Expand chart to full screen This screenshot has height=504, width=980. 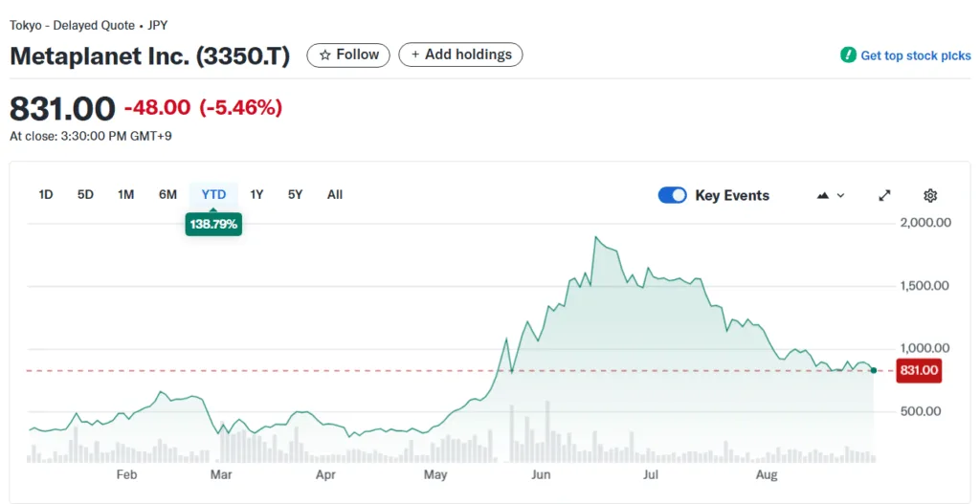(x=884, y=195)
